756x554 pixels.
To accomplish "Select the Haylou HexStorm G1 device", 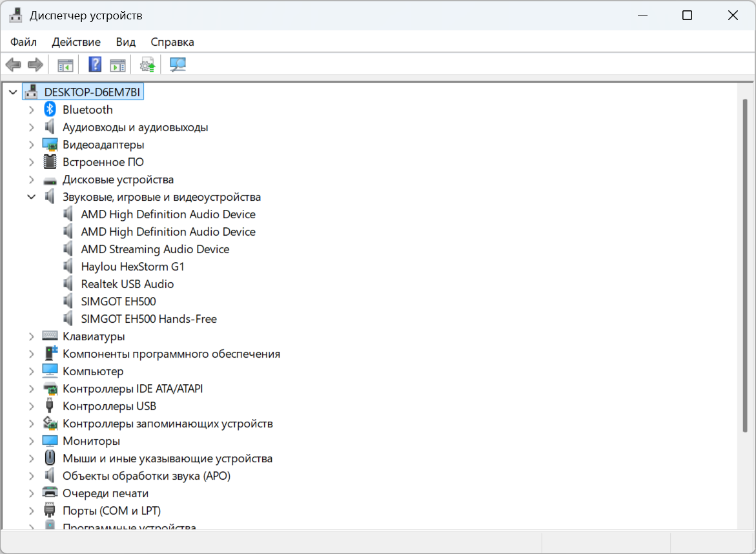I will coord(132,267).
